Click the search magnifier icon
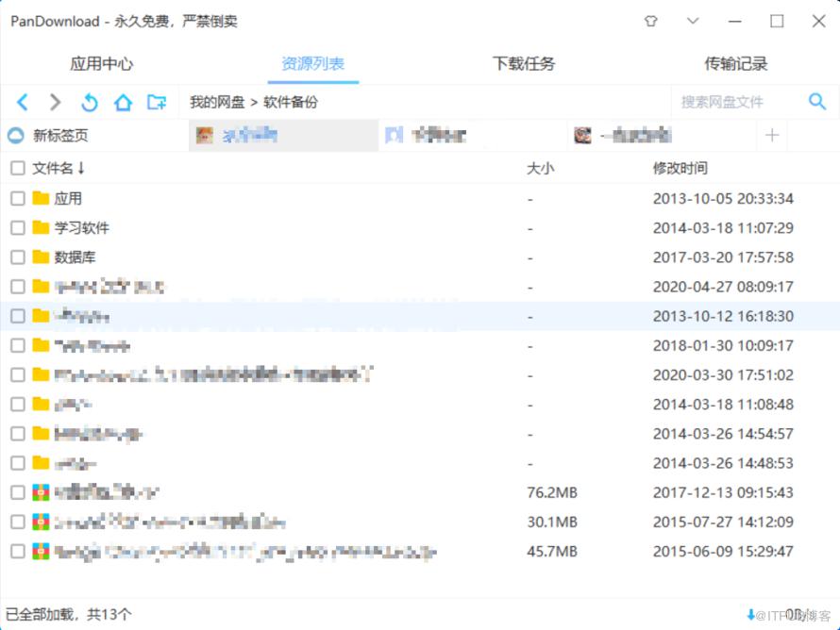 point(817,101)
